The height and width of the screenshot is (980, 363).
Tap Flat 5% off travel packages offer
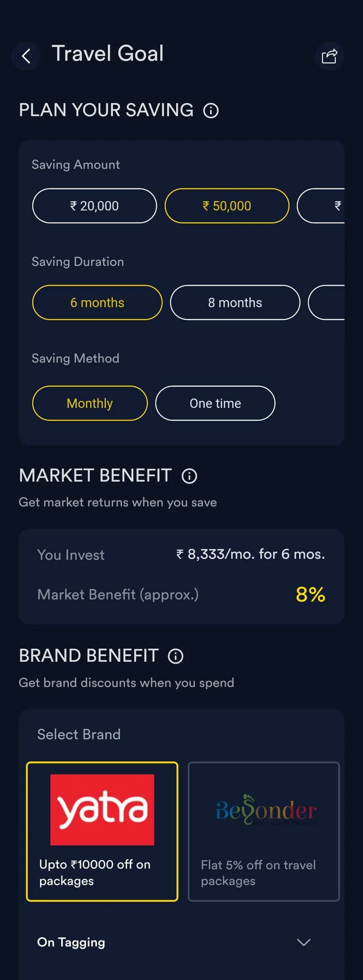(258, 873)
